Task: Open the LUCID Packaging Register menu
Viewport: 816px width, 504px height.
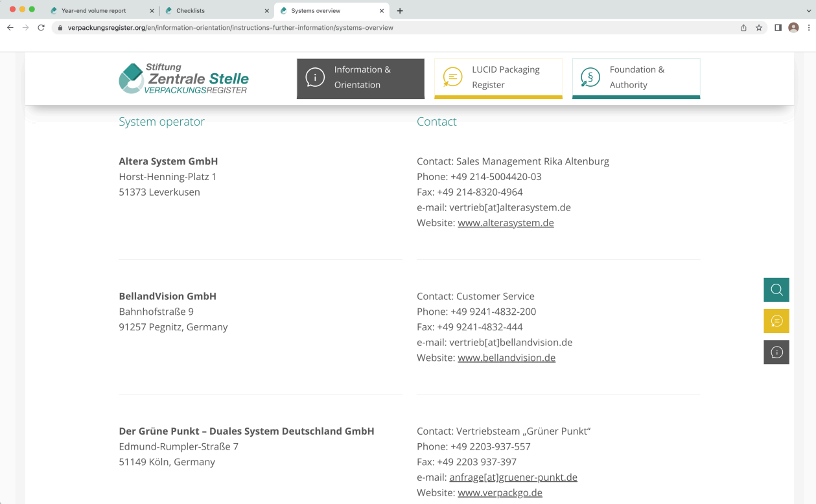Action: [x=498, y=78]
